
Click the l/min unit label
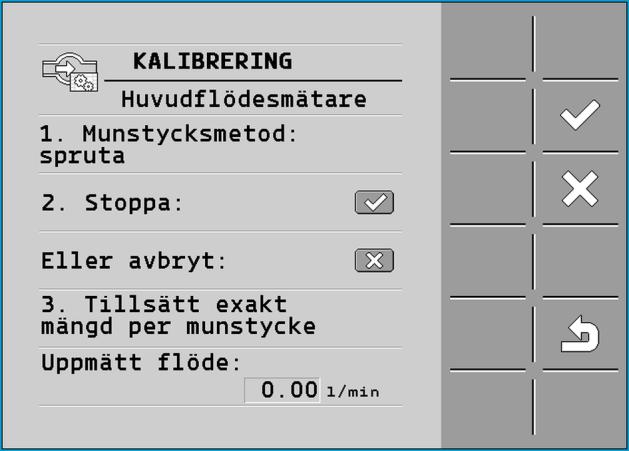point(353,392)
